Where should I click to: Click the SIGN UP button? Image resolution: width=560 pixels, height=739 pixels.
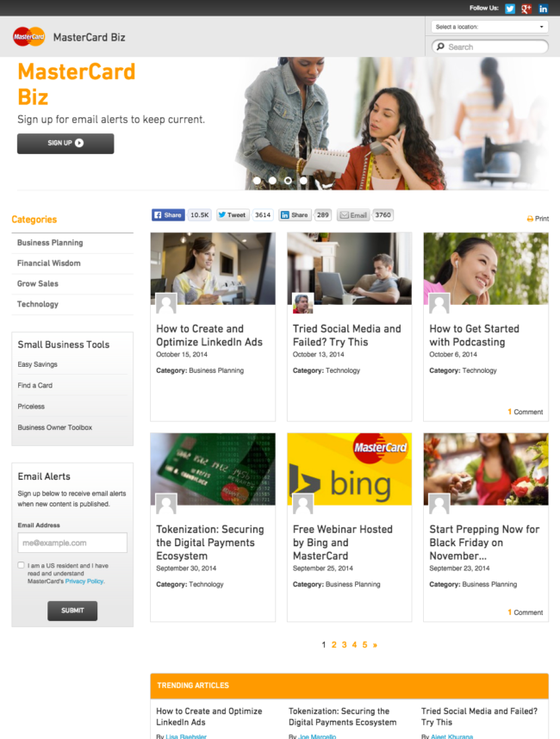(65, 143)
